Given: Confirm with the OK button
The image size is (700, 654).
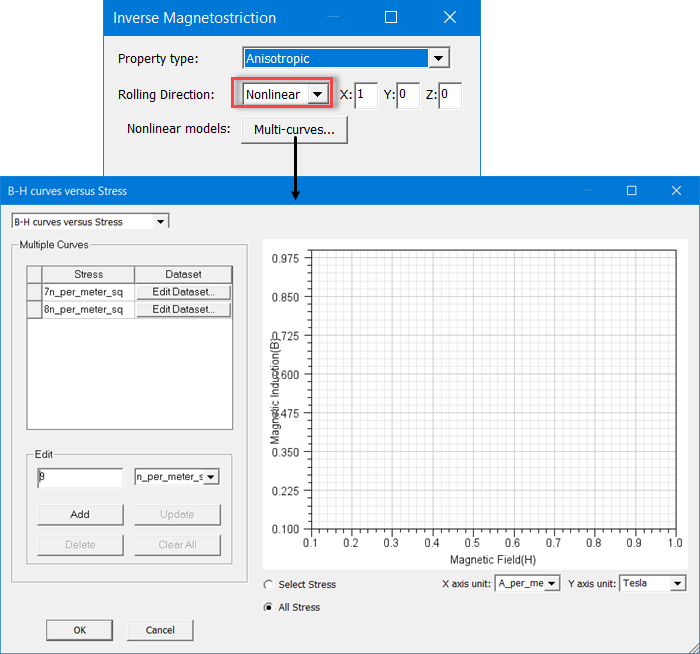Looking at the screenshot, I should tap(79, 630).
